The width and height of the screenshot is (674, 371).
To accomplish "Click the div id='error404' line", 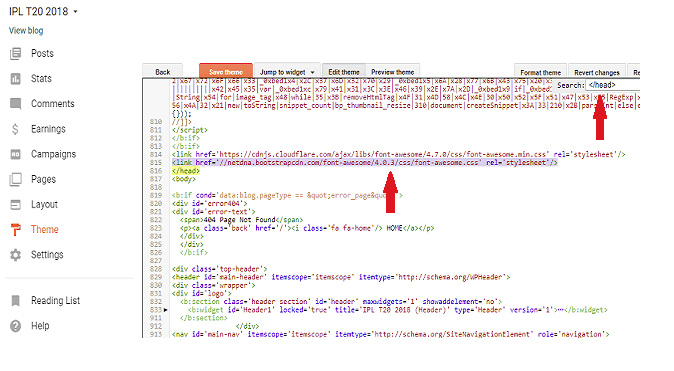I will click(209, 203).
